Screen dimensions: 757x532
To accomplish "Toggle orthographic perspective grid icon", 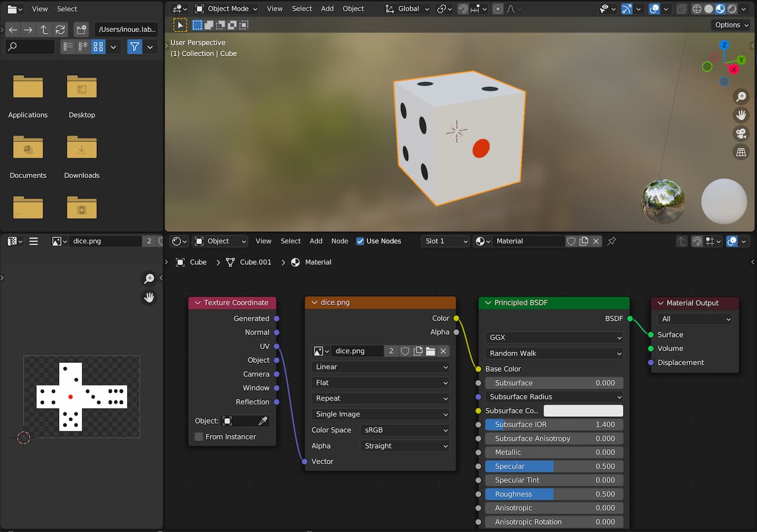I will [740, 152].
